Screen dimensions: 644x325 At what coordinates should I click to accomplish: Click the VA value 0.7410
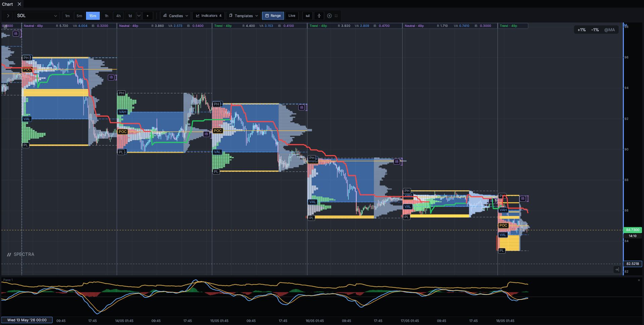pos(464,26)
